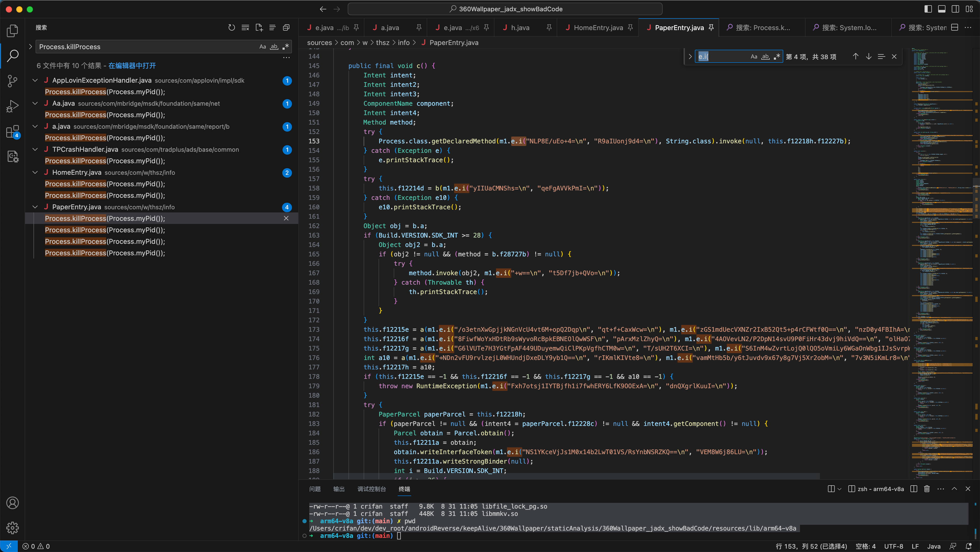Viewport: 980px width, 552px height.
Task: Customize layout icon in title bar
Action: 969,9
